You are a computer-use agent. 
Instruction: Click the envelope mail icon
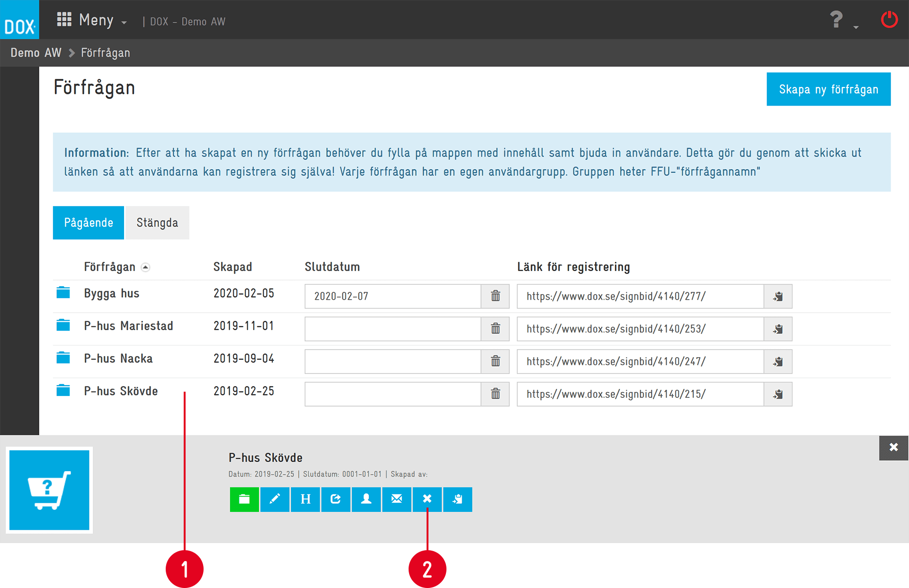tap(397, 500)
